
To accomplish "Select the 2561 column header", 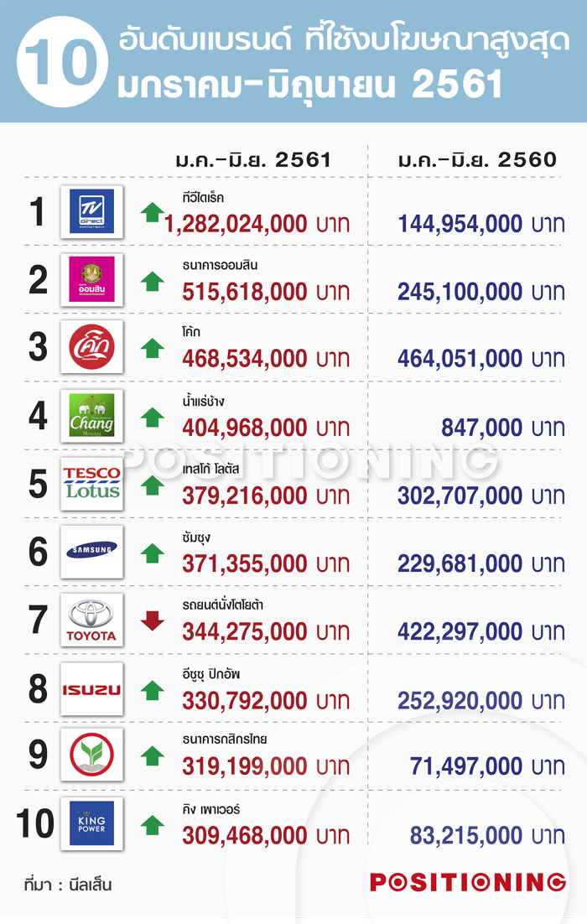I will pos(253,159).
